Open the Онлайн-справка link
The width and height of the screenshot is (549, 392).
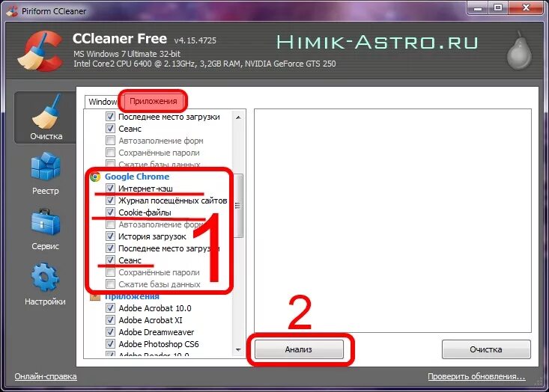[46, 376]
